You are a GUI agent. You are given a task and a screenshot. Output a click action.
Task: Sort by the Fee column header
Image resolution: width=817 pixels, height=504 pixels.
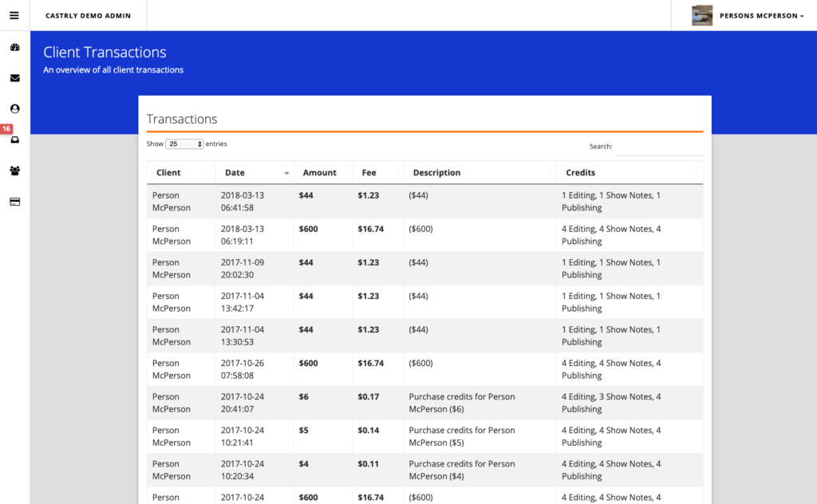377,172
